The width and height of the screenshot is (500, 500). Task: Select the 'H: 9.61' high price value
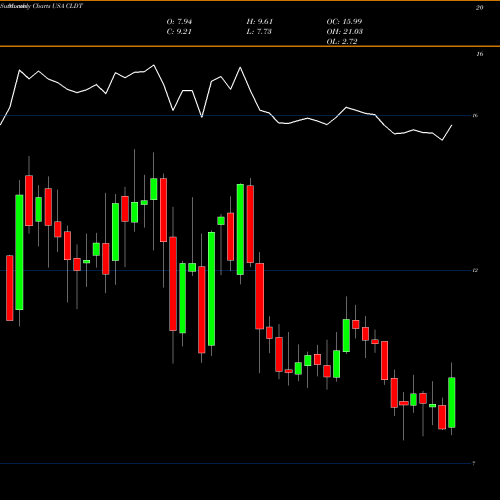(x=260, y=22)
